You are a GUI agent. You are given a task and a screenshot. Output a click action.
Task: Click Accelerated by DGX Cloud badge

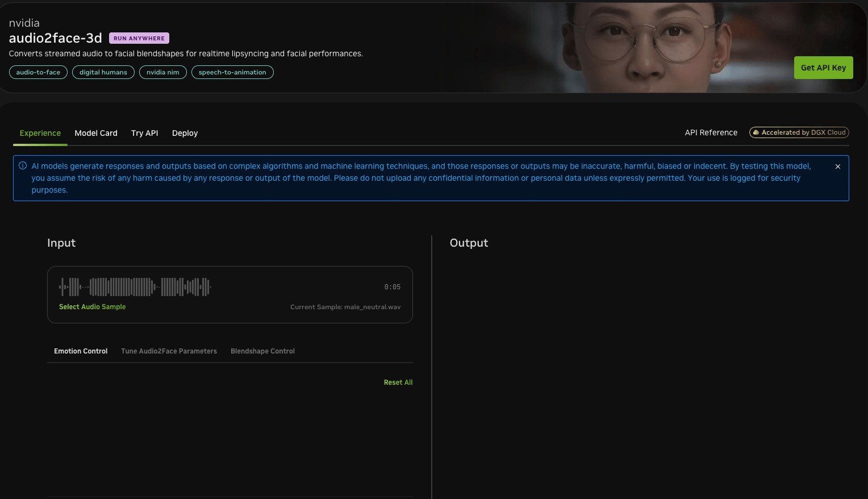pyautogui.click(x=799, y=132)
